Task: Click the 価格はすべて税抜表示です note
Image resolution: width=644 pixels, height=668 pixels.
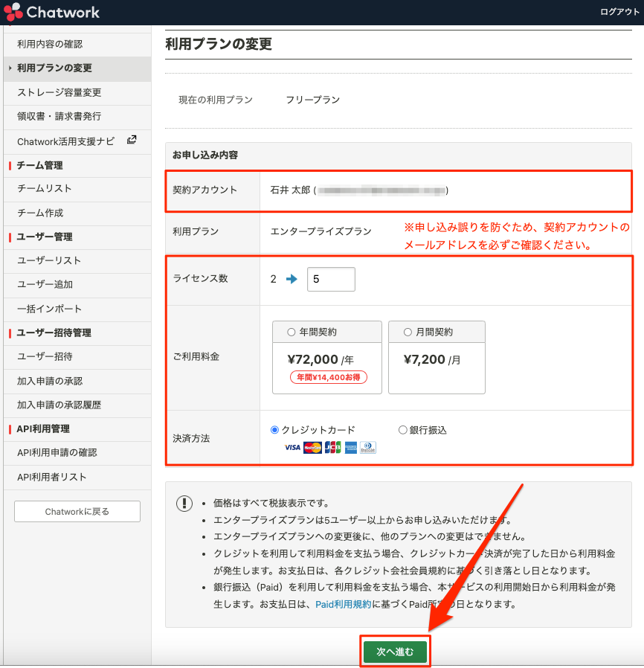Action: point(271,503)
